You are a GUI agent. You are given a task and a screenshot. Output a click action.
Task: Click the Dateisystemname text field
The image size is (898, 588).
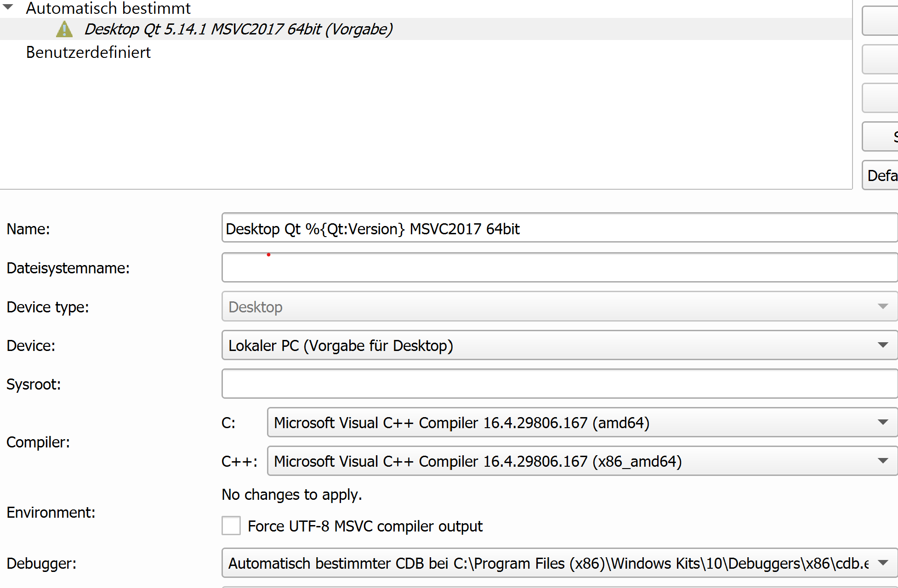coord(558,268)
